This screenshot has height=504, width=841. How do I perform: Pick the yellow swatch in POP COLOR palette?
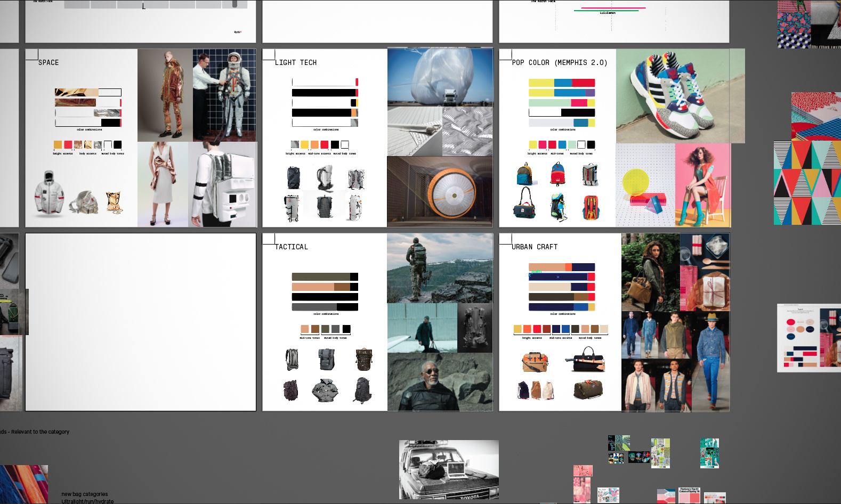[532, 144]
